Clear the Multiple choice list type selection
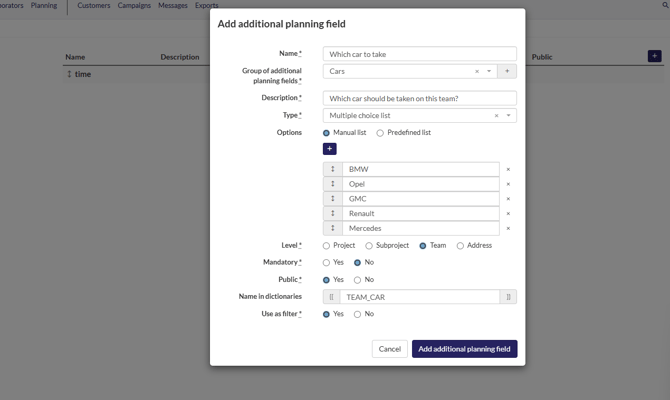Screen dimensions: 670x400 coord(496,116)
